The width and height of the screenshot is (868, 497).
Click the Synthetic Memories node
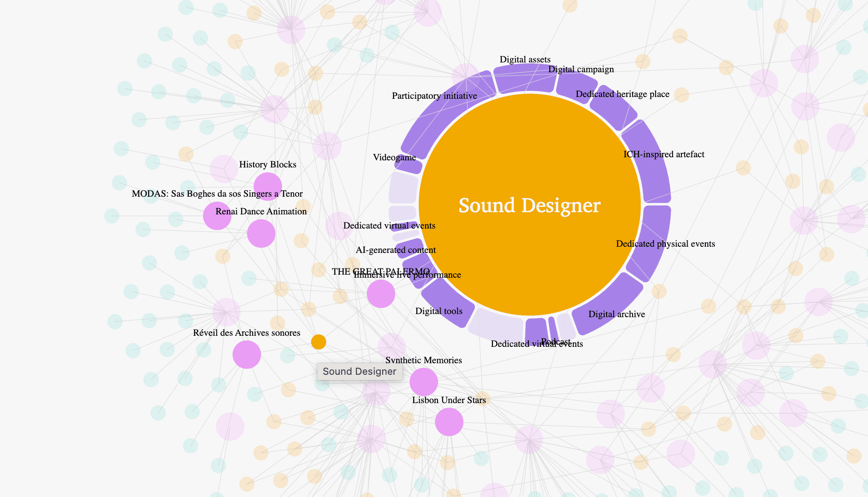click(x=423, y=382)
